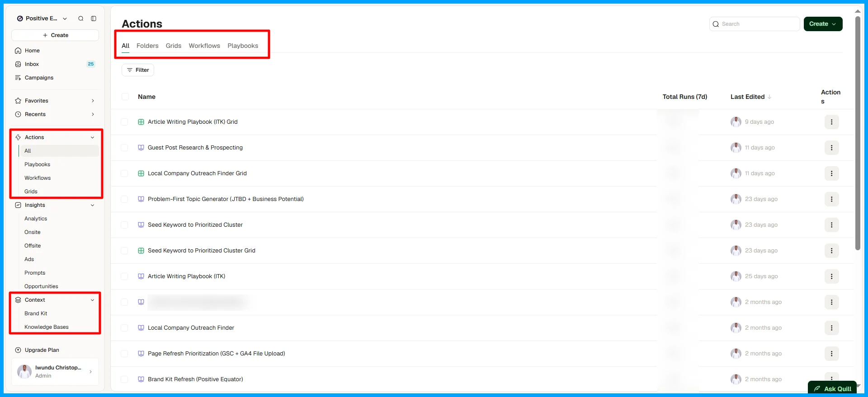The image size is (868, 397).
Task: Open Brand Kit under Context
Action: click(x=36, y=313)
